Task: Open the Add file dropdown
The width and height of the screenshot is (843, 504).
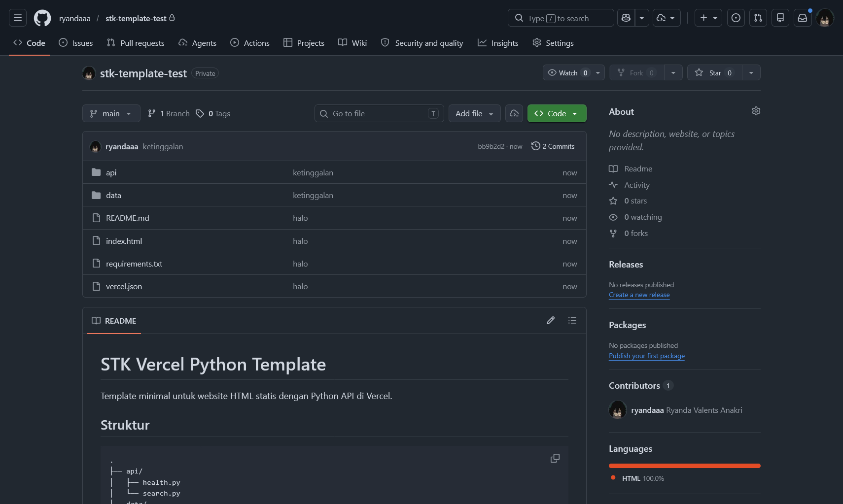Action: pos(475,113)
